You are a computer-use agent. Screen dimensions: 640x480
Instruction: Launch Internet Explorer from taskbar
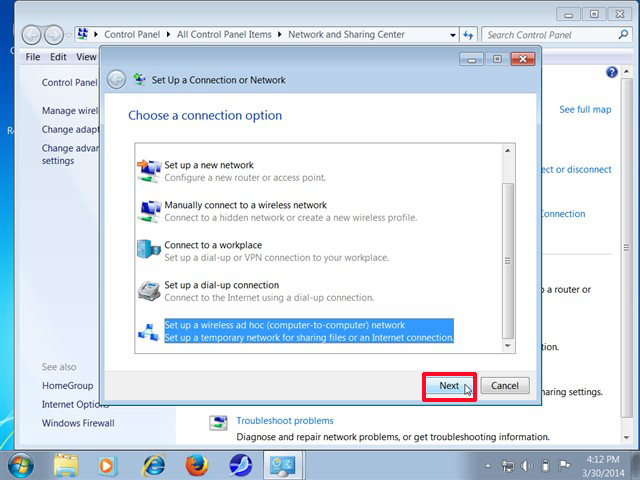[154, 465]
